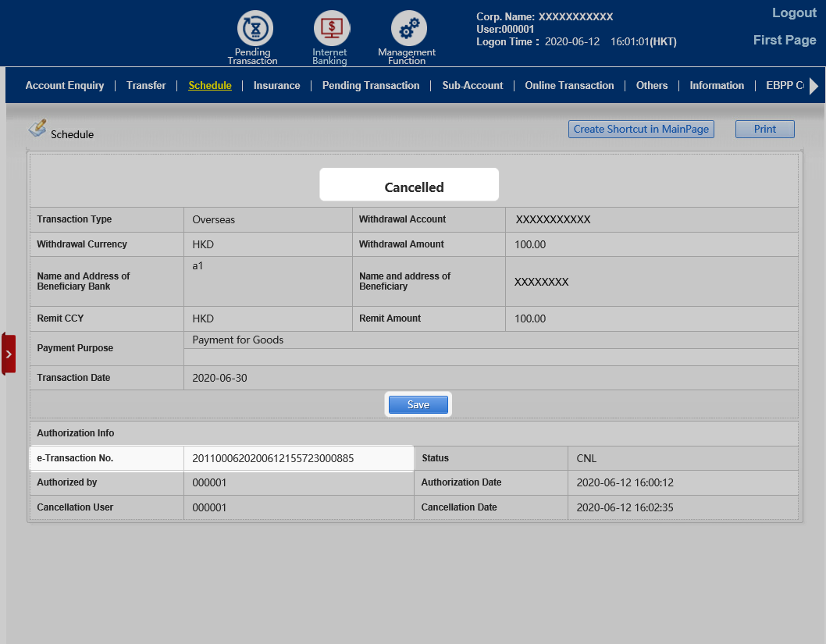This screenshot has height=644, width=826.
Task: Click Create Shortcut in MainPage button
Action: (x=641, y=130)
